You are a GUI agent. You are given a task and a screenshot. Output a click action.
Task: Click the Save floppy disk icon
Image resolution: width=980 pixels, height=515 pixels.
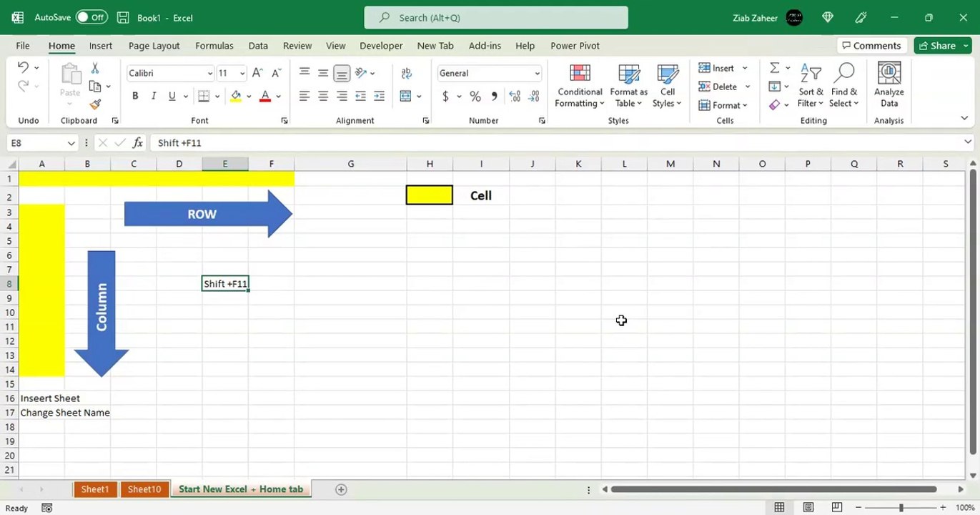(123, 17)
